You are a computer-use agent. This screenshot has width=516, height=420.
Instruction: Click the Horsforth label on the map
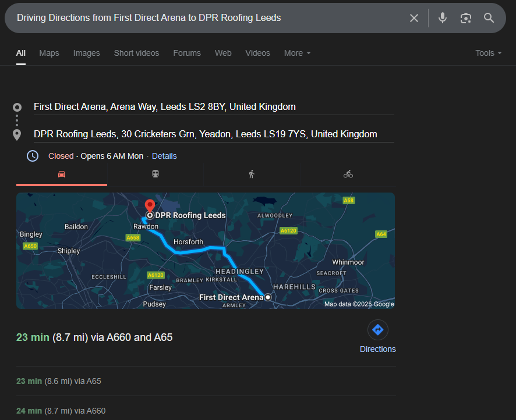click(188, 242)
